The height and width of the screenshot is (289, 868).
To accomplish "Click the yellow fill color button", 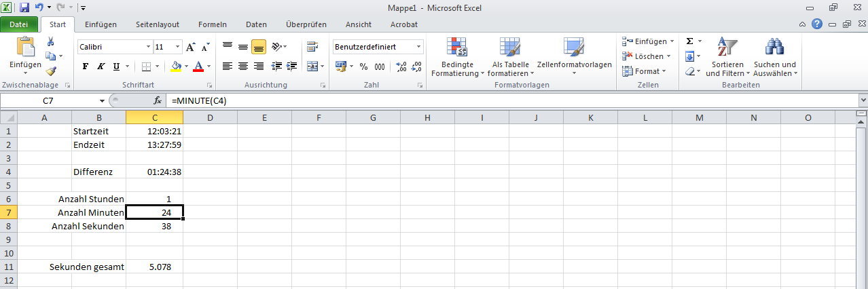I will (177, 66).
